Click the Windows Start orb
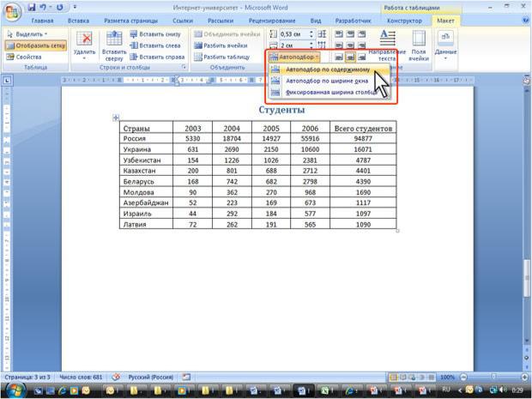Viewport: 532px width, 399px height. (x=15, y=390)
